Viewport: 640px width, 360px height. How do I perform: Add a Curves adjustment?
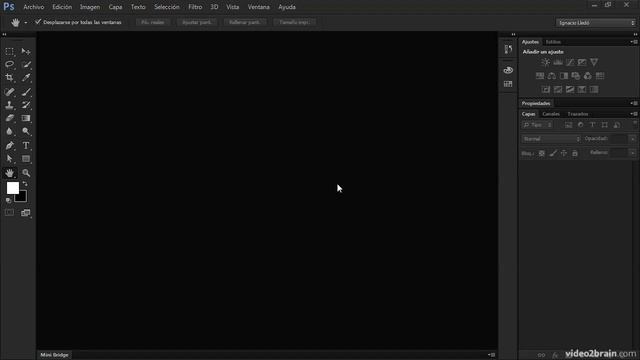(x=570, y=62)
